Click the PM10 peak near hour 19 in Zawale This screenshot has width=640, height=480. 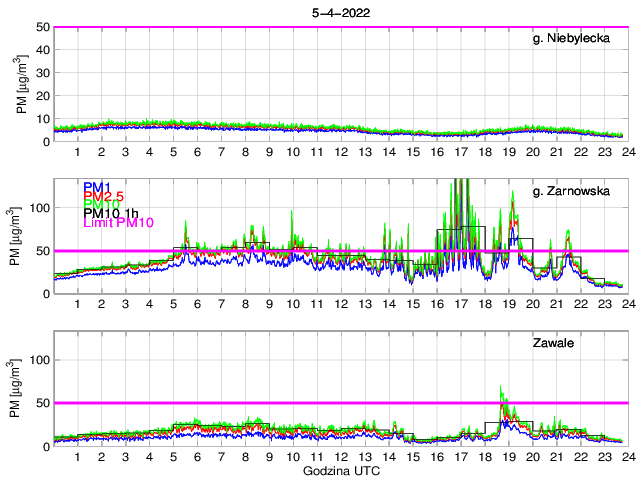point(502,388)
